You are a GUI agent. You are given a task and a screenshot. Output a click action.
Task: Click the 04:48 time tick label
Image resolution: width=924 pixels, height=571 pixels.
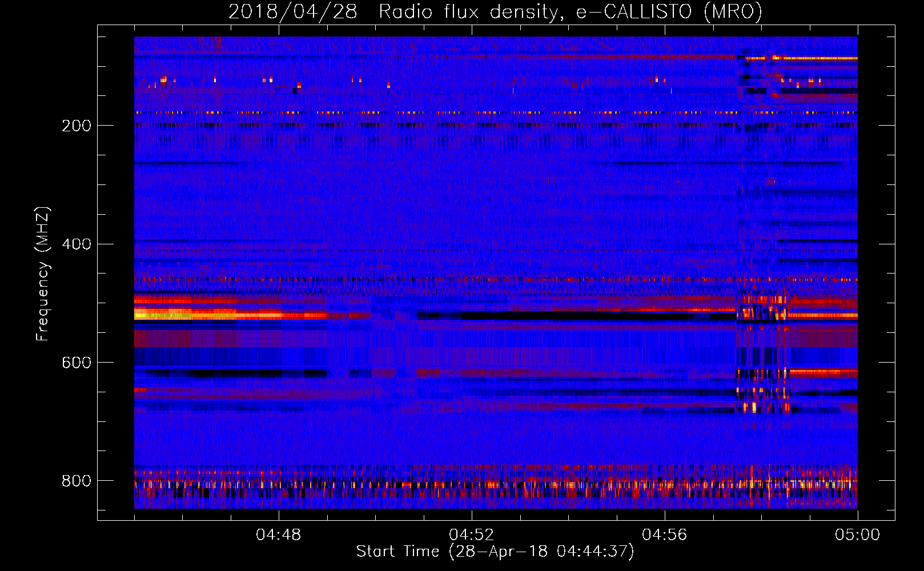(278, 535)
